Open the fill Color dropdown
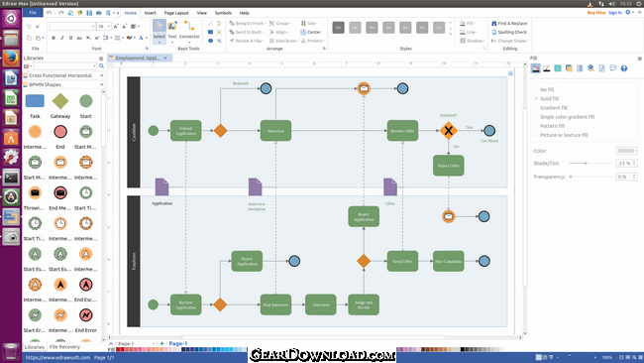 click(627, 151)
